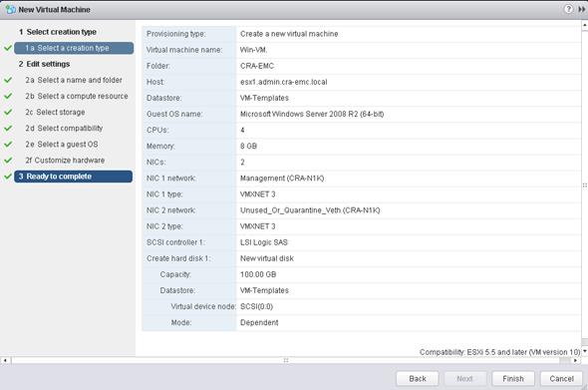Click the CPUs value 4
Viewport: 588px width, 390px height.
point(242,131)
